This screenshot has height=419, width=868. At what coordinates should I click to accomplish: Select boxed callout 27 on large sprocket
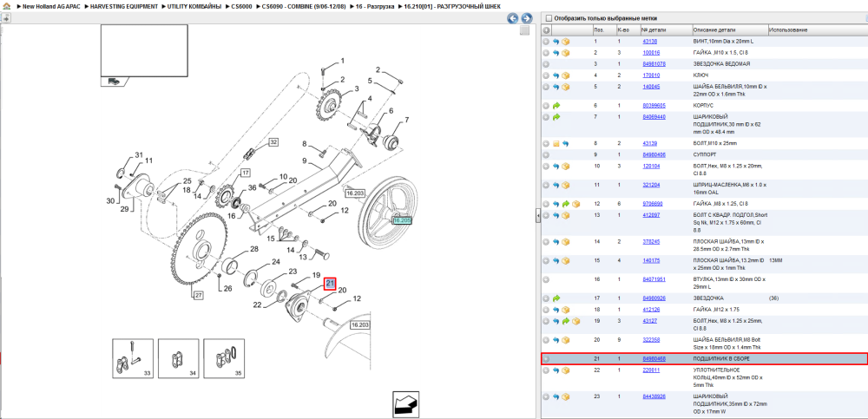198,295
